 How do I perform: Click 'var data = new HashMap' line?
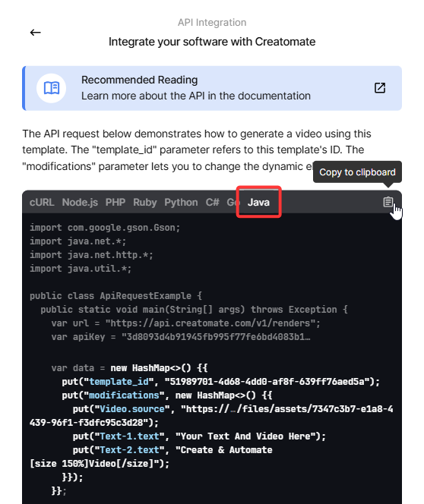130,368
